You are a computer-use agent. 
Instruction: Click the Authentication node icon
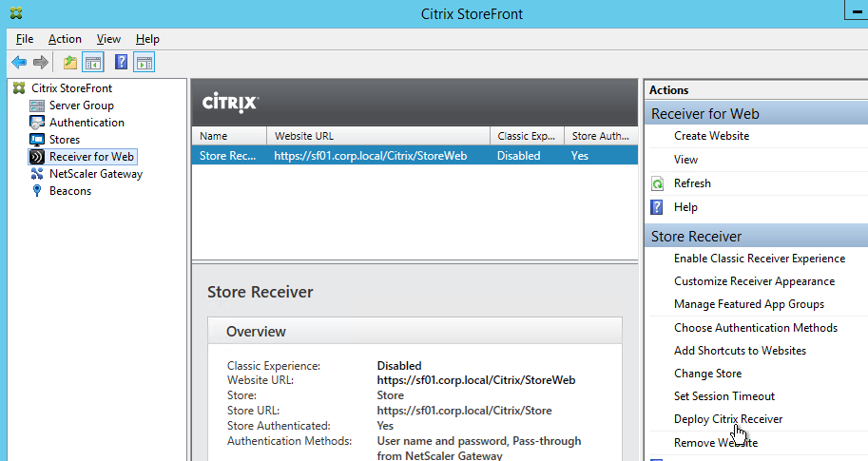click(x=37, y=123)
